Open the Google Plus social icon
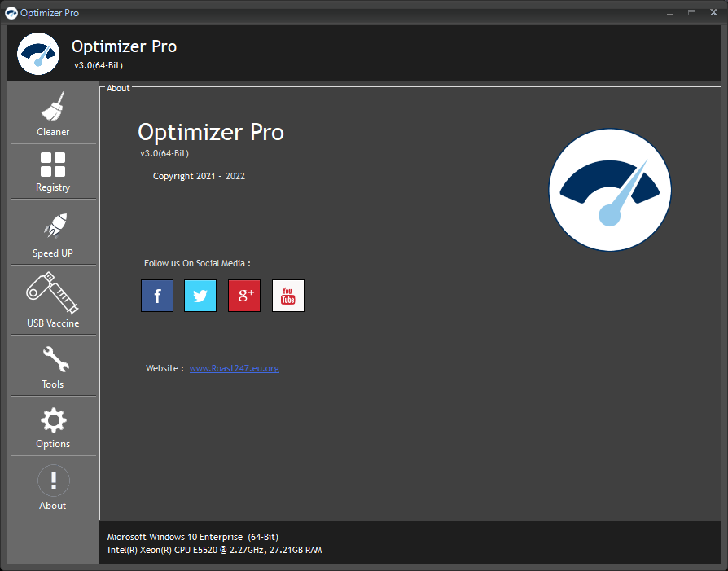The image size is (728, 571). pyautogui.click(x=244, y=296)
